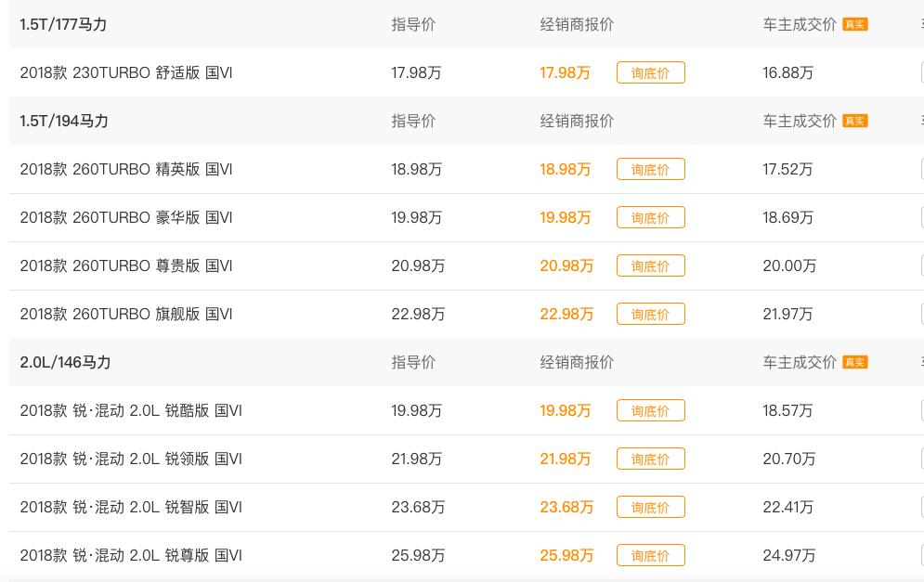View the 2018款 260TURBO 精英版 model details
The width and height of the screenshot is (924, 582).
(126, 169)
